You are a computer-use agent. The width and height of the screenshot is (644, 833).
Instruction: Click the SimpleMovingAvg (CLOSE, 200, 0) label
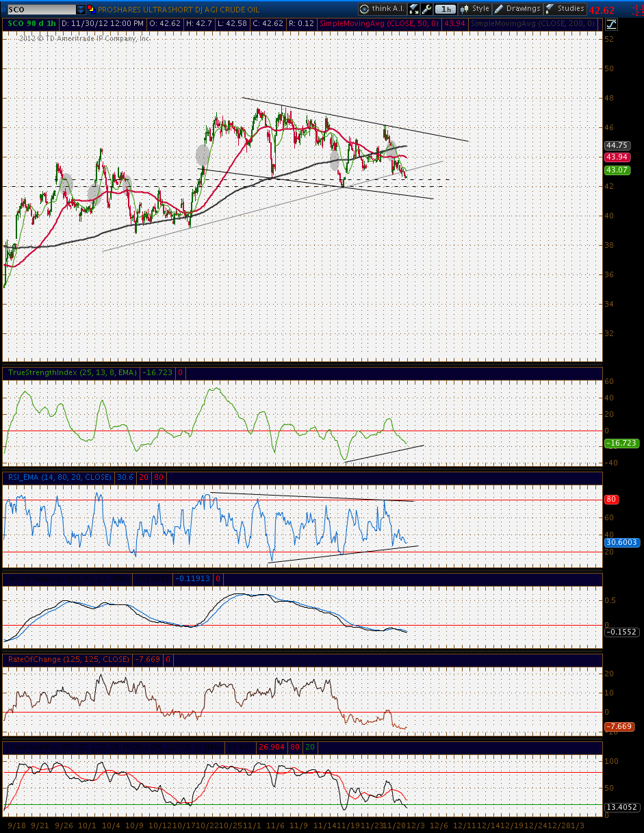[x=532, y=24]
